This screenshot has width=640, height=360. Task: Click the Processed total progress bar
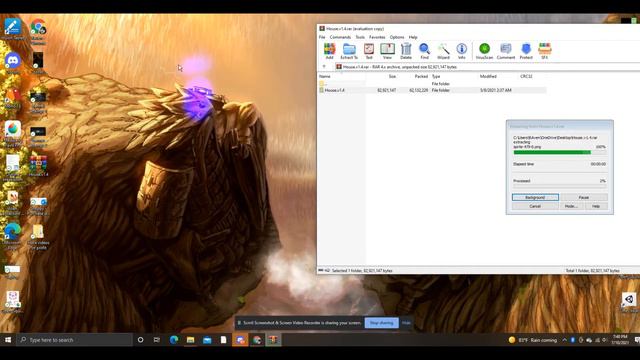click(559, 186)
